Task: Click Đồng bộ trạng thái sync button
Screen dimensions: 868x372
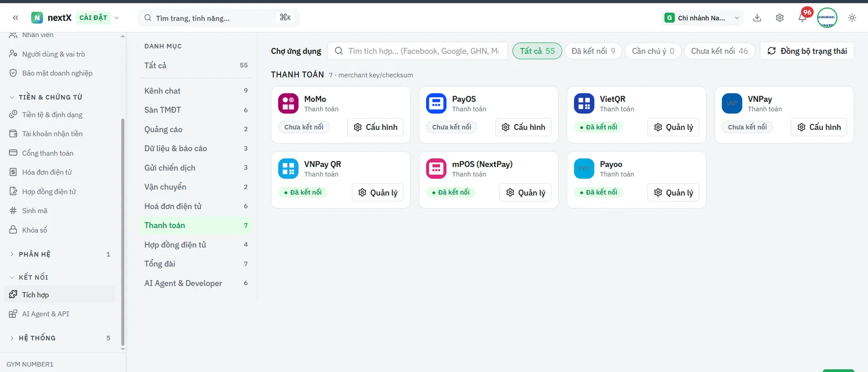Action: click(x=807, y=51)
